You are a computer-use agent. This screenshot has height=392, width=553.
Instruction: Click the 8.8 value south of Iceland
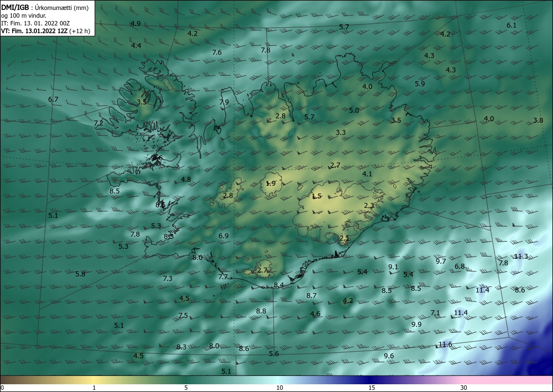[x=261, y=311]
